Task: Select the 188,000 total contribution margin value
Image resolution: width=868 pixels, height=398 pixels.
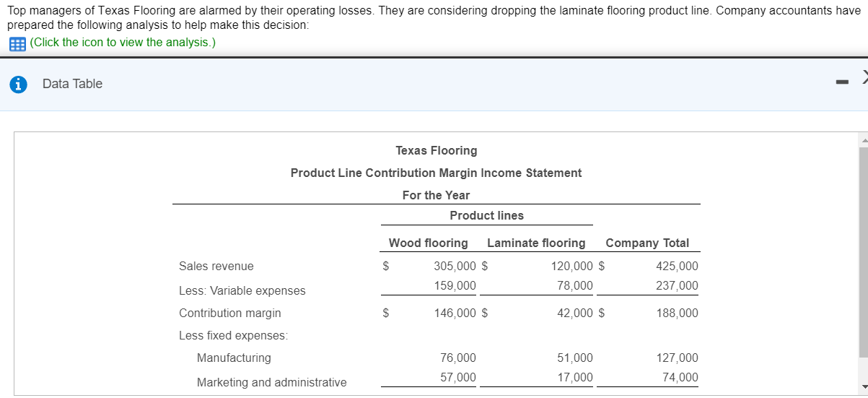Action: [x=677, y=313]
